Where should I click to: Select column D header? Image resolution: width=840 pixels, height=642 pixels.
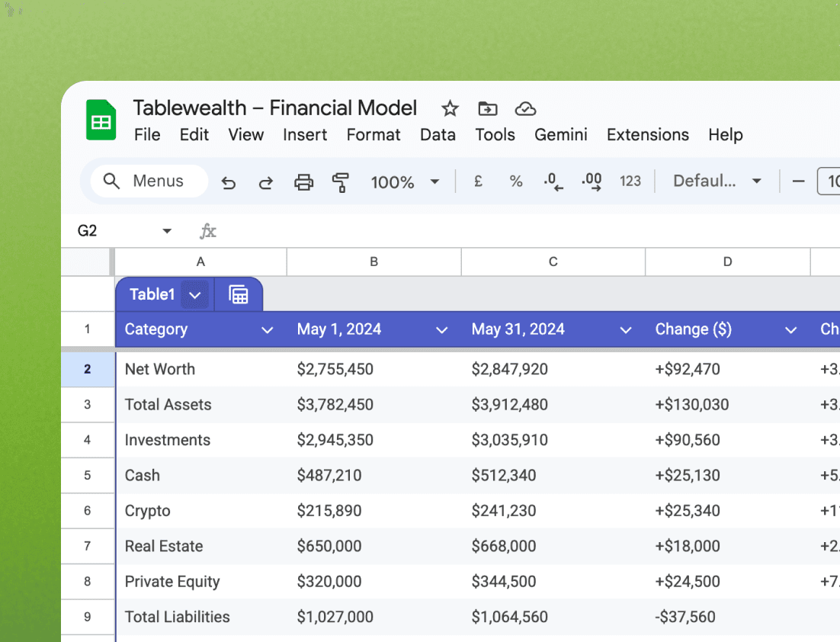point(727,262)
